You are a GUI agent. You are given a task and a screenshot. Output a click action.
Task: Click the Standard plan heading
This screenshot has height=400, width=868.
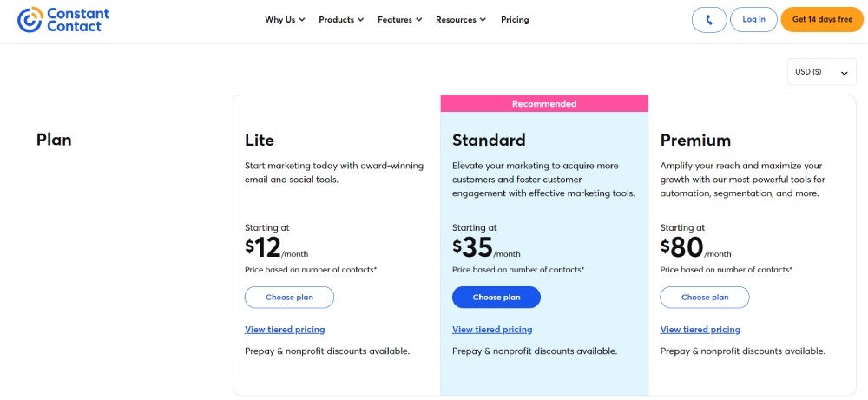pyautogui.click(x=489, y=140)
